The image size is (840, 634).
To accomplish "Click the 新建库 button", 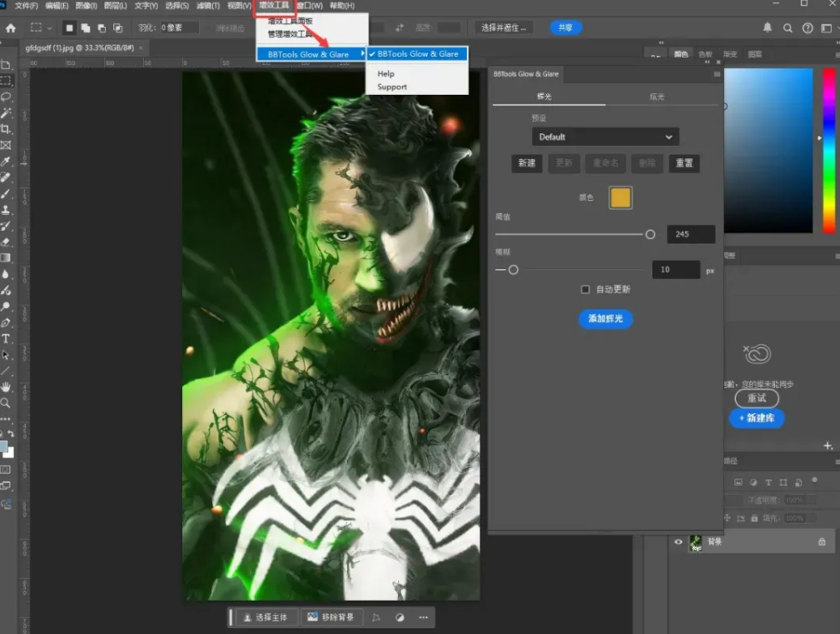I will [x=757, y=417].
